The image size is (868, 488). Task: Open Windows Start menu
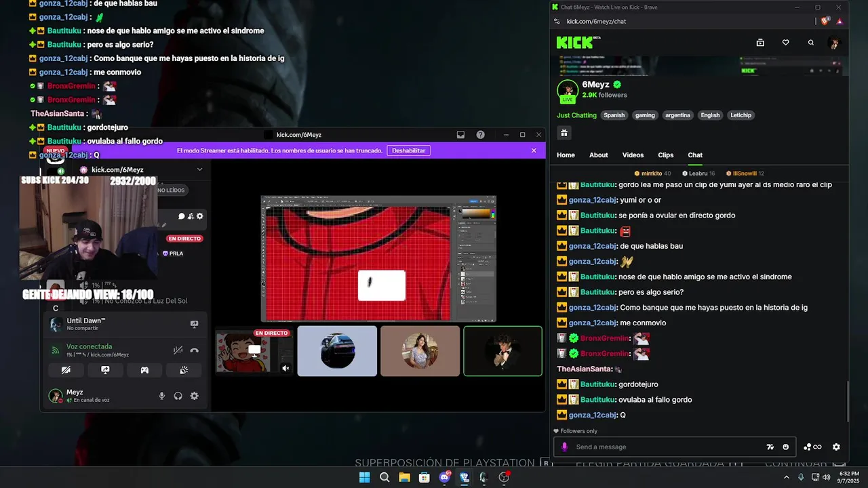tap(364, 477)
